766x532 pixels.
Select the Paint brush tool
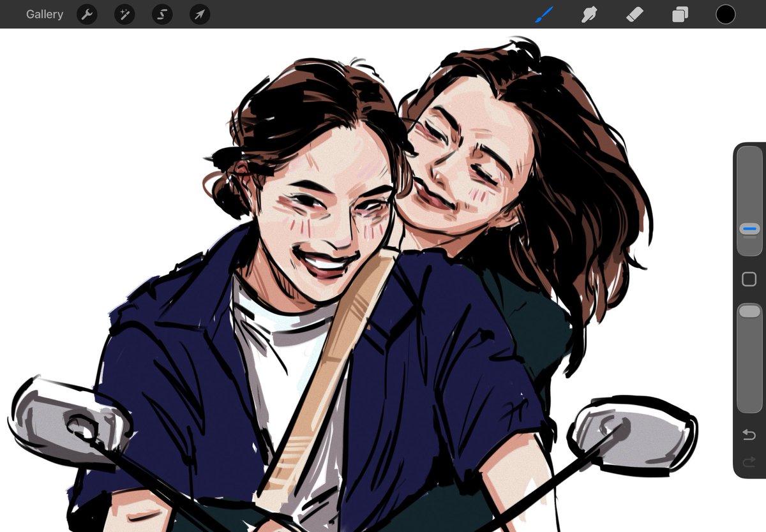click(544, 14)
